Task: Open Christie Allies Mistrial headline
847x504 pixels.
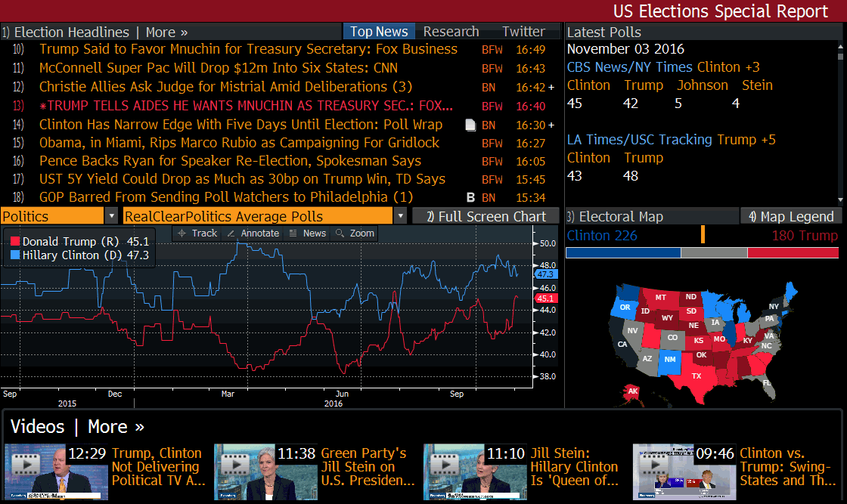Action: tap(226, 87)
